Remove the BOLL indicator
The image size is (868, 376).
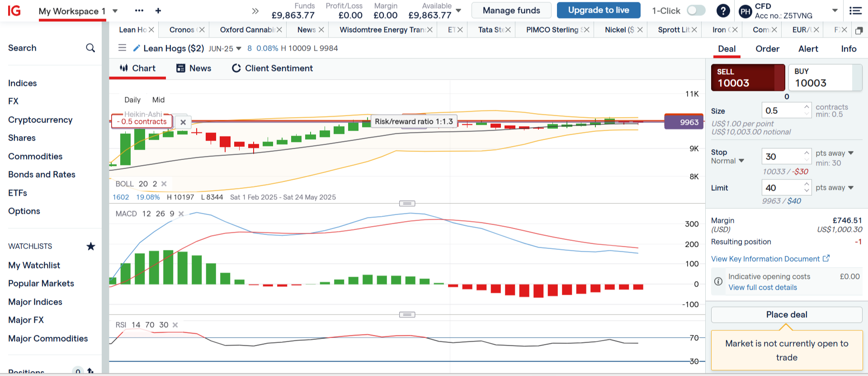pyautogui.click(x=164, y=183)
